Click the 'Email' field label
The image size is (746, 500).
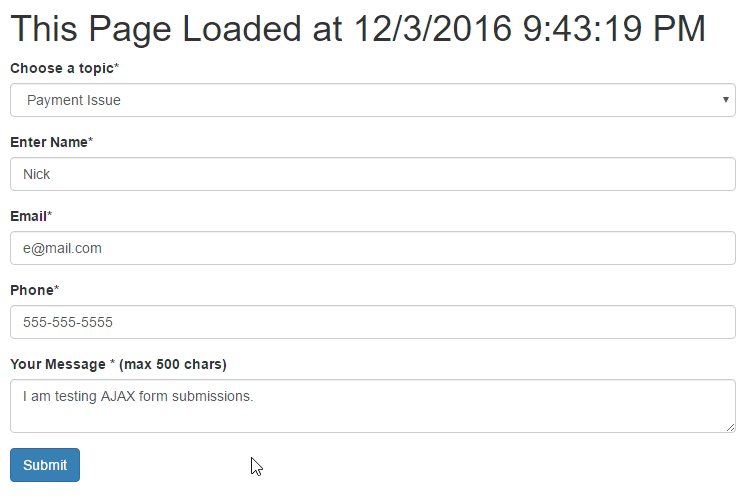tap(28, 216)
